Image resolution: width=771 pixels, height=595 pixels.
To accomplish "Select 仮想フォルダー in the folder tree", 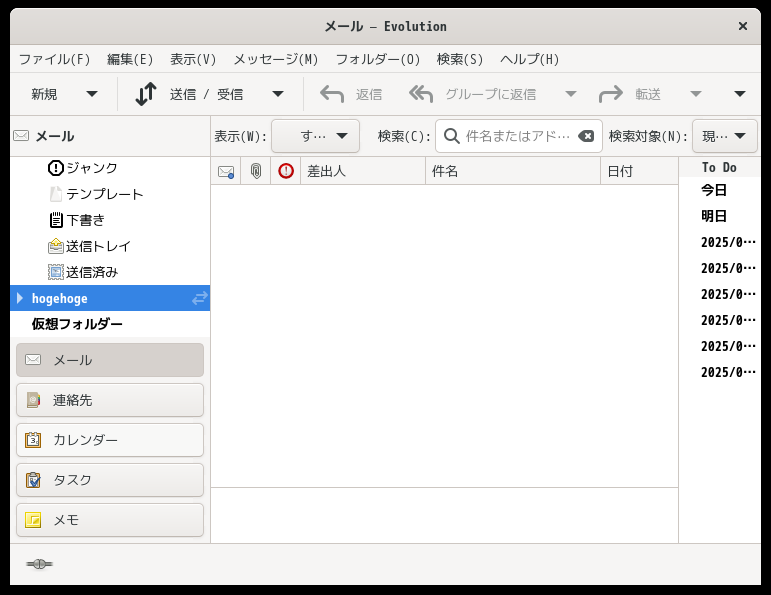I will point(77,324).
